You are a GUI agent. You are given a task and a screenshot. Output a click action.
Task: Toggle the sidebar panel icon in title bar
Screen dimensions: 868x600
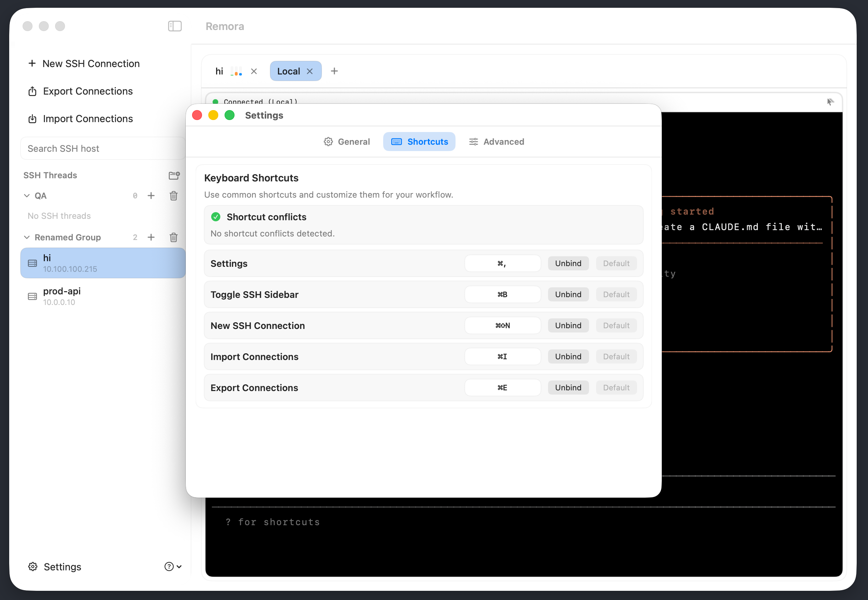[174, 26]
